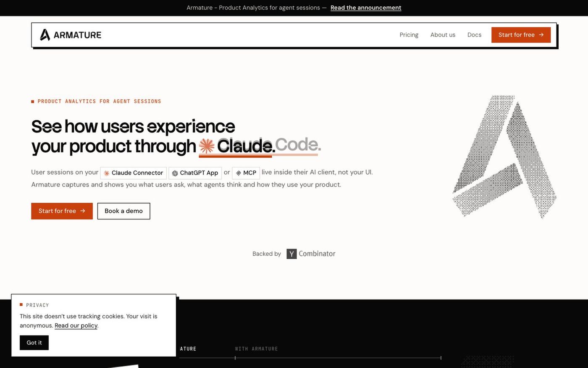Viewport: 588px width, 368px height.
Task: Dismiss privacy notice with Got it
Action: [x=34, y=343]
